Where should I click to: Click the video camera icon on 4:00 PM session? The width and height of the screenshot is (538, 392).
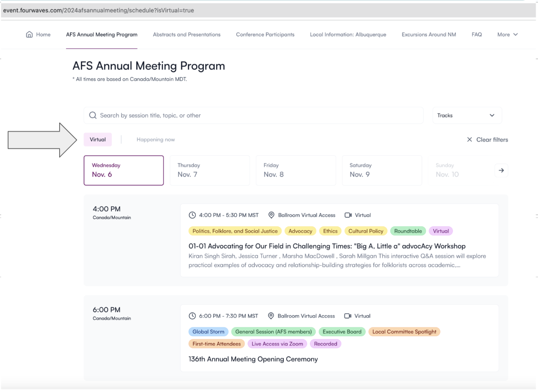(x=348, y=215)
